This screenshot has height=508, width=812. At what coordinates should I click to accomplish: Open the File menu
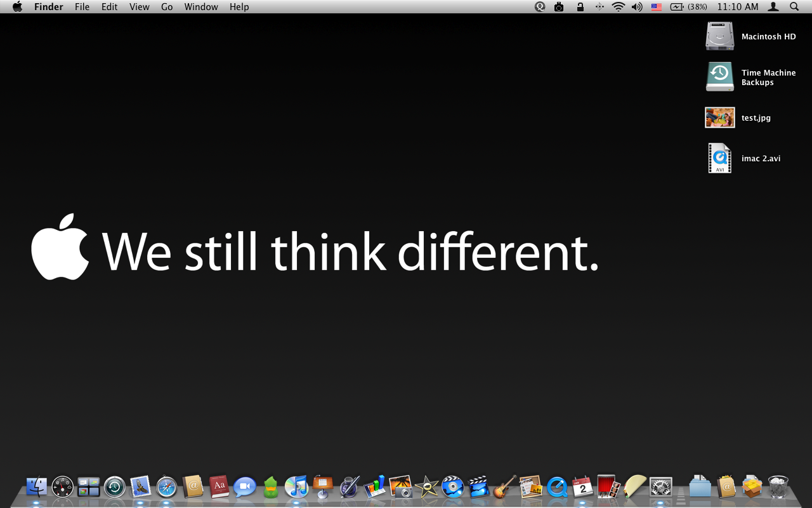tap(82, 7)
